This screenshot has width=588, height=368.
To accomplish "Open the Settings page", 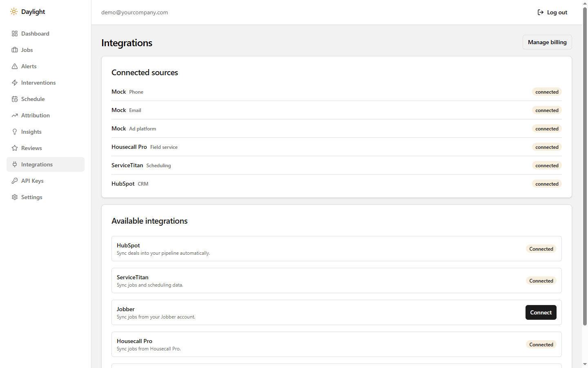I will point(45,197).
